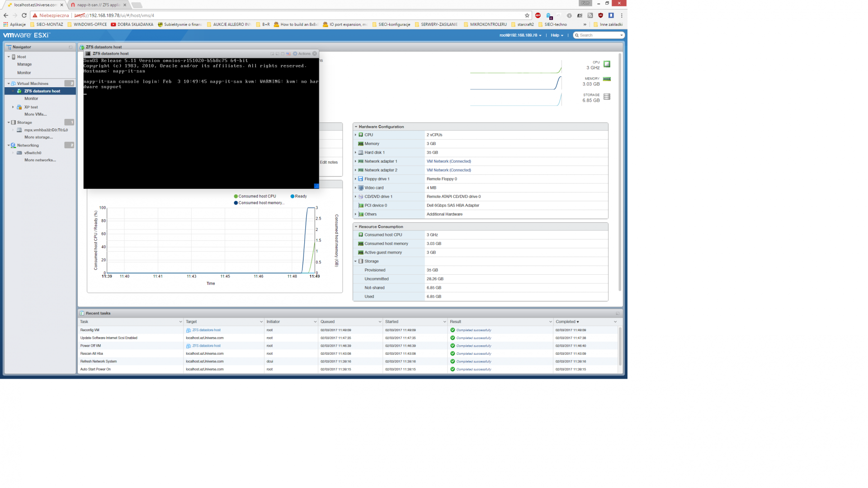Click the console resize handle icon
This screenshot has width=868, height=488.
[x=316, y=186]
